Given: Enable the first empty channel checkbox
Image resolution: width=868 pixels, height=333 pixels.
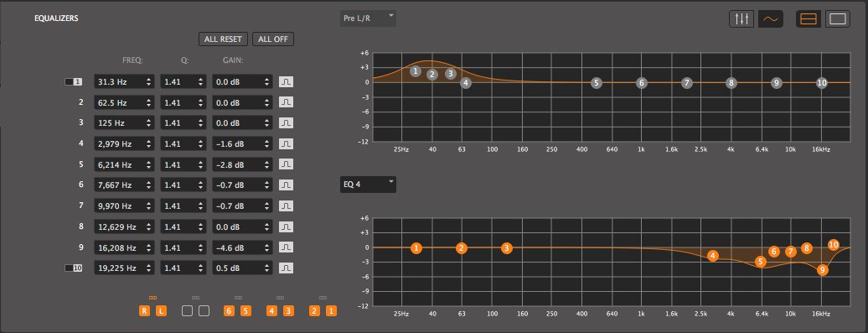Looking at the screenshot, I should point(187,311).
